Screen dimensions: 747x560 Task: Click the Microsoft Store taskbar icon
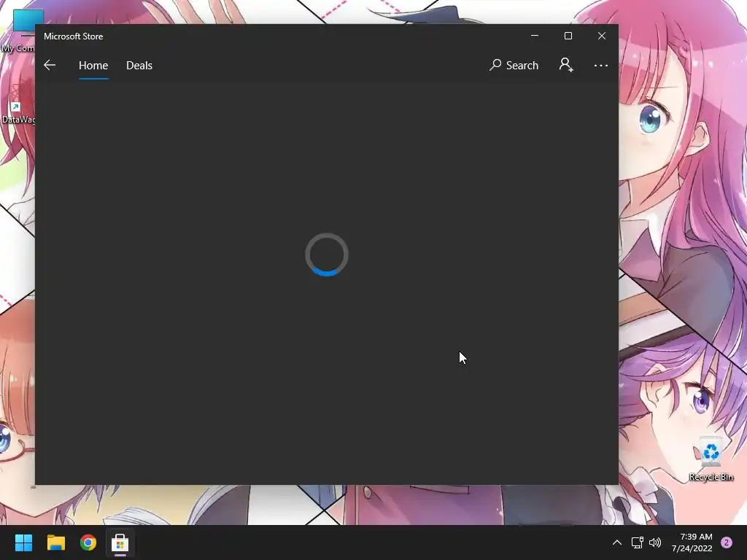(x=120, y=542)
